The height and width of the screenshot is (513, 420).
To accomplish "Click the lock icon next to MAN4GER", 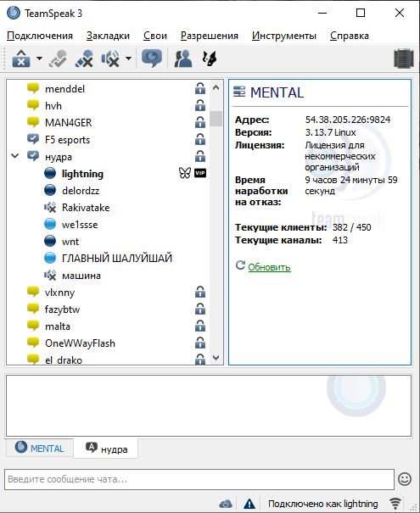I will click(200, 122).
